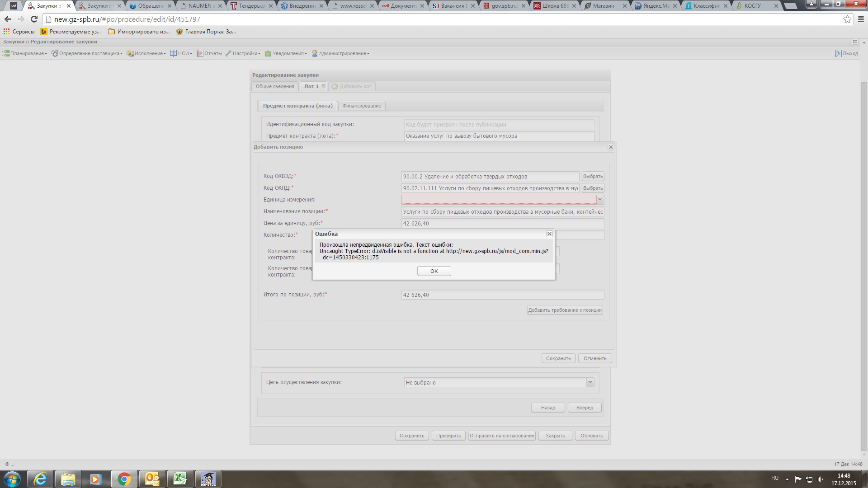Click Отправить на согласование button

502,436
